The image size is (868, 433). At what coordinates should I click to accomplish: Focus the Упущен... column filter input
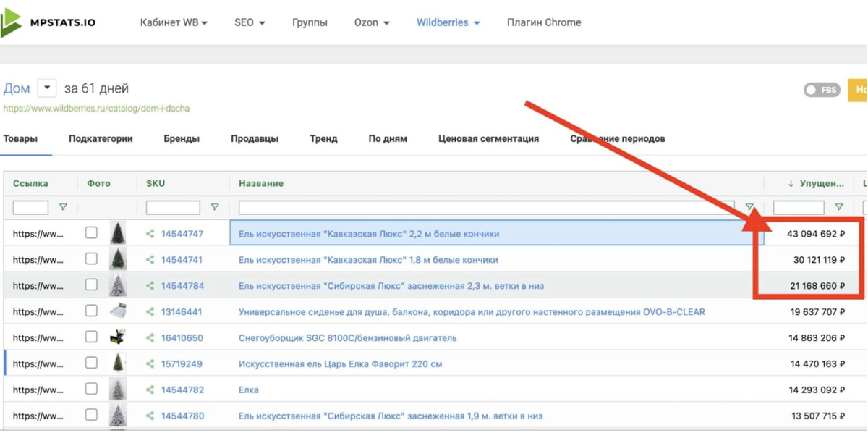799,208
